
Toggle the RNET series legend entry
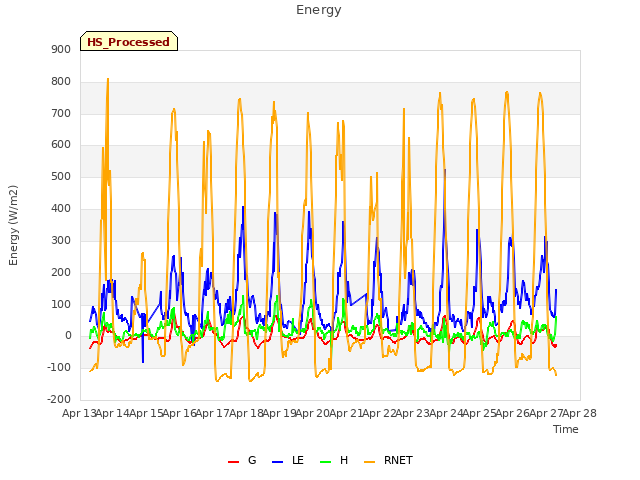[x=388, y=460]
